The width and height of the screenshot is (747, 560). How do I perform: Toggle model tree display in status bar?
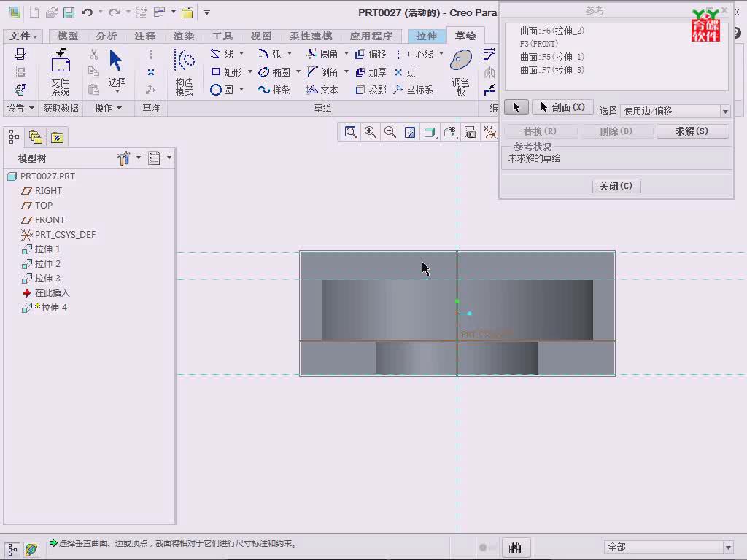click(x=12, y=549)
